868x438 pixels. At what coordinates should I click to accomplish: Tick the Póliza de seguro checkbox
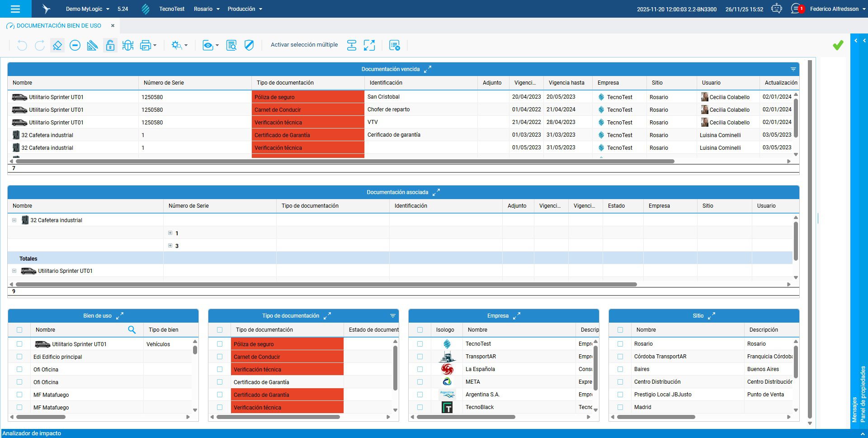coord(220,344)
